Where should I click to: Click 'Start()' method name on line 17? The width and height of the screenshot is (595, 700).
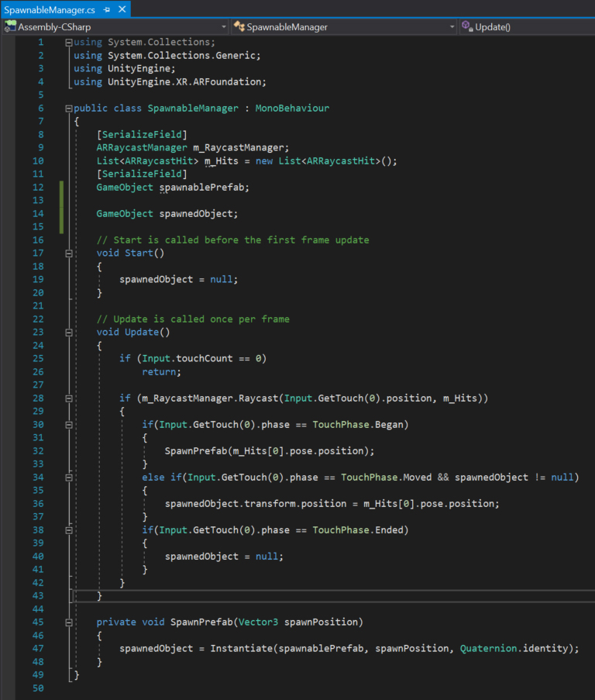pyautogui.click(x=145, y=253)
